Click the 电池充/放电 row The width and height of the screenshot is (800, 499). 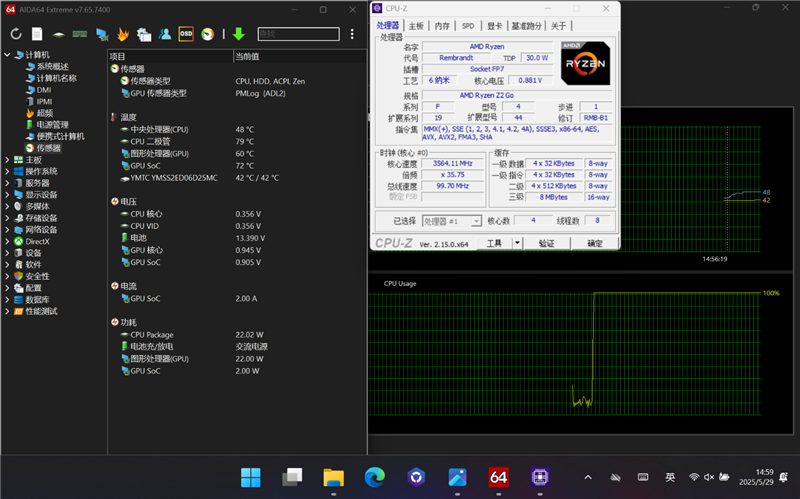[237, 347]
